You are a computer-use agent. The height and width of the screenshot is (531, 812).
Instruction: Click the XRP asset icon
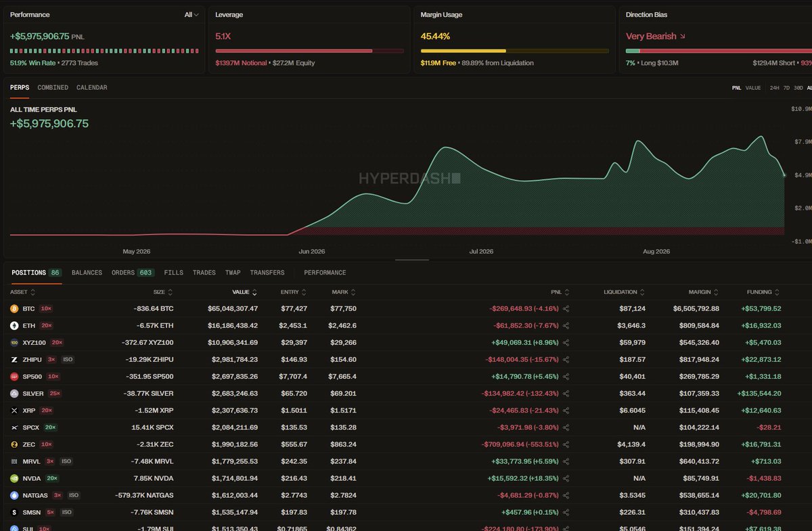point(14,410)
